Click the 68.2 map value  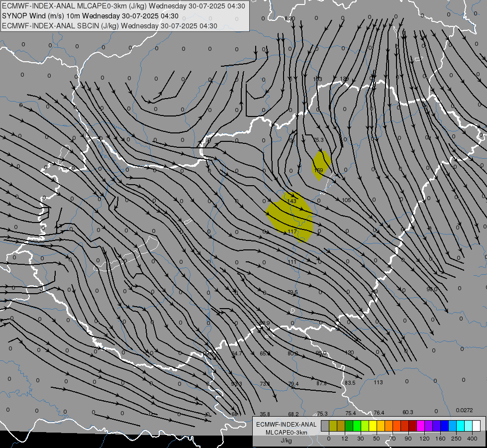[x=293, y=414]
